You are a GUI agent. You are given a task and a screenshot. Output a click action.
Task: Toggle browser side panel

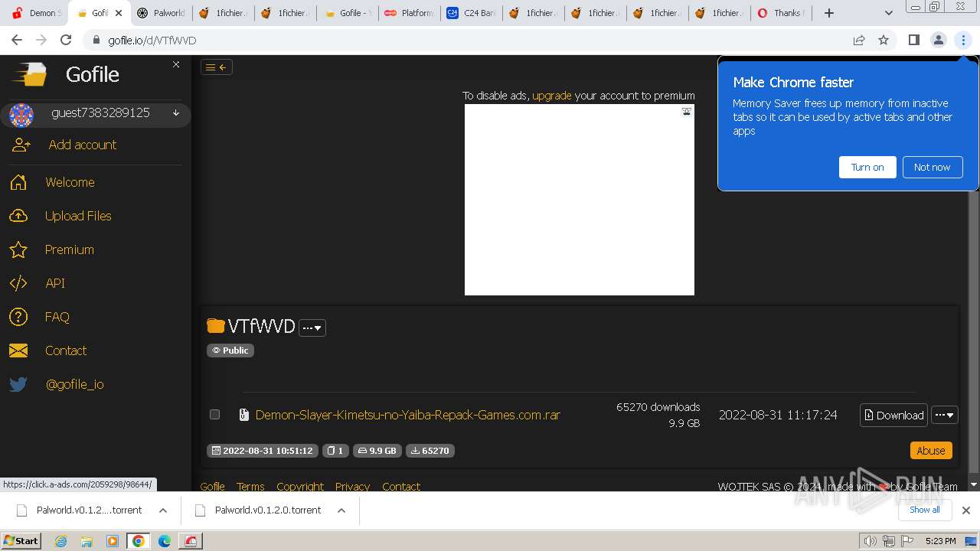(x=913, y=40)
